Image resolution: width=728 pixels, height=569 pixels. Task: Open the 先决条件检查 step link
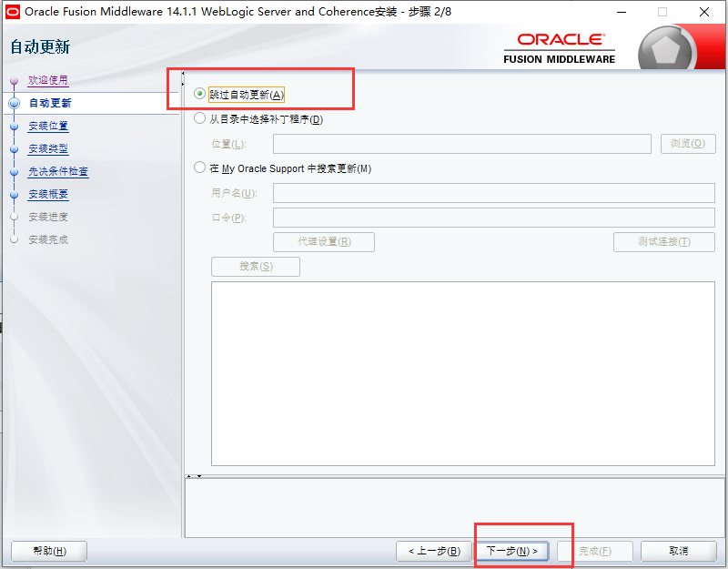(x=58, y=171)
